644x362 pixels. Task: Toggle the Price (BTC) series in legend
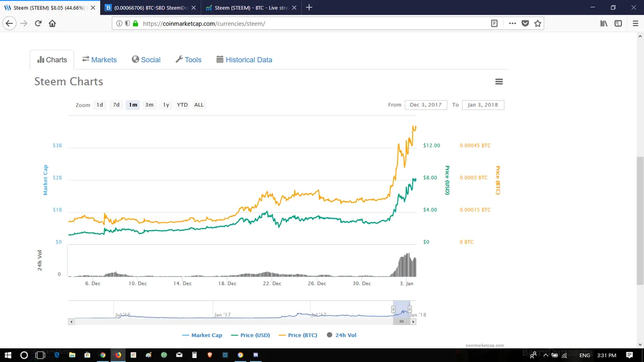(297, 335)
